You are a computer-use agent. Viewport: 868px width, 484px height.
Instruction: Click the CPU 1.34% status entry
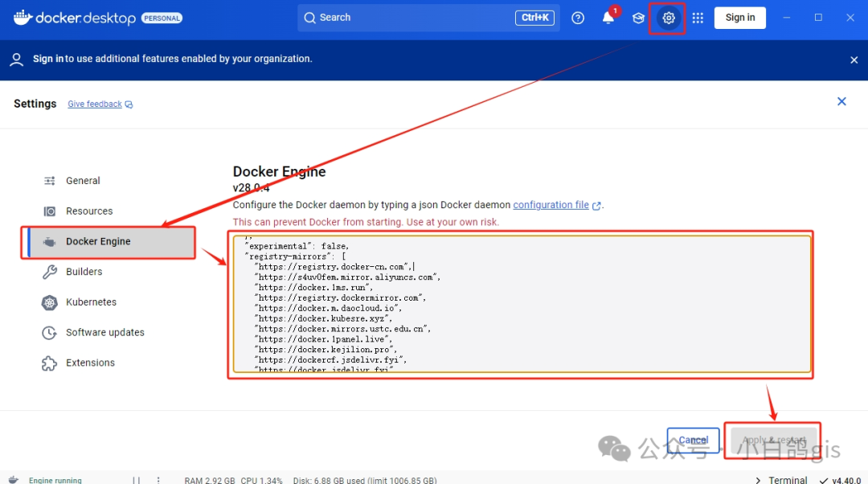coord(261,481)
